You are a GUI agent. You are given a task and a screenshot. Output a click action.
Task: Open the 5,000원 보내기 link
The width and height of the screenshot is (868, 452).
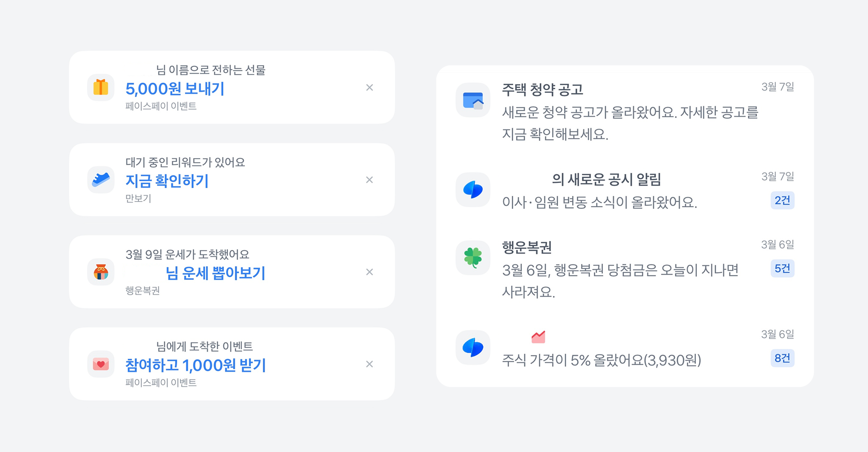176,88
